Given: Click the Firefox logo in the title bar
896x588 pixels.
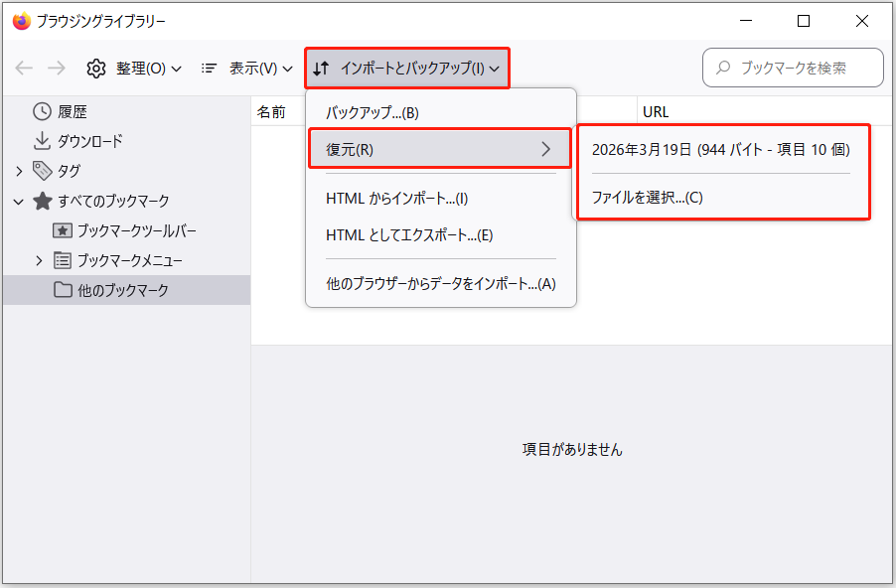Looking at the screenshot, I should (x=20, y=20).
